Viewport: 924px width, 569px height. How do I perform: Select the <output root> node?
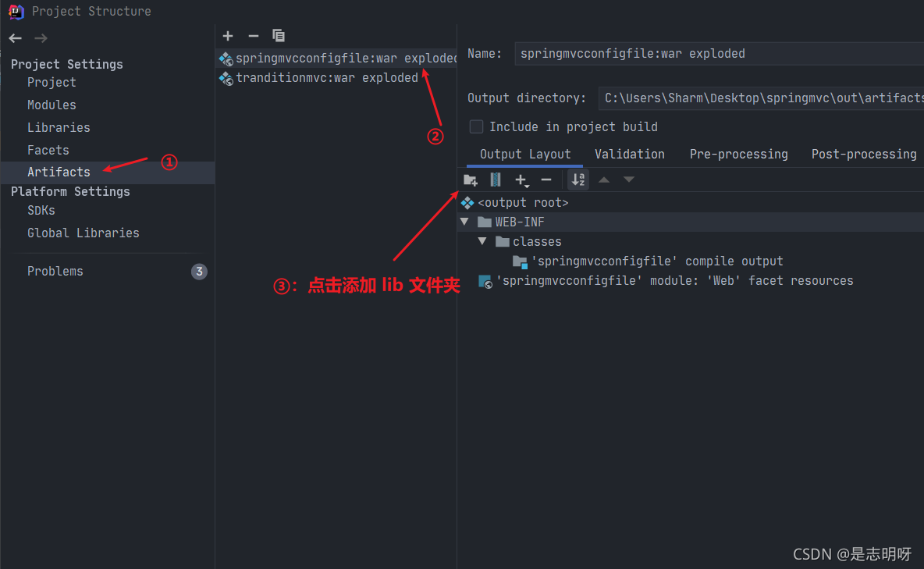pyautogui.click(x=691, y=203)
